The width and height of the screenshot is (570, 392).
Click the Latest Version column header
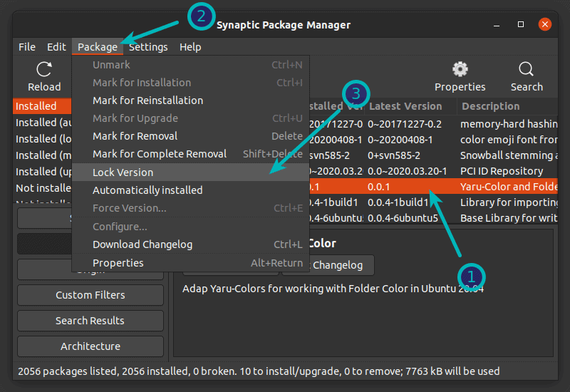tap(405, 106)
